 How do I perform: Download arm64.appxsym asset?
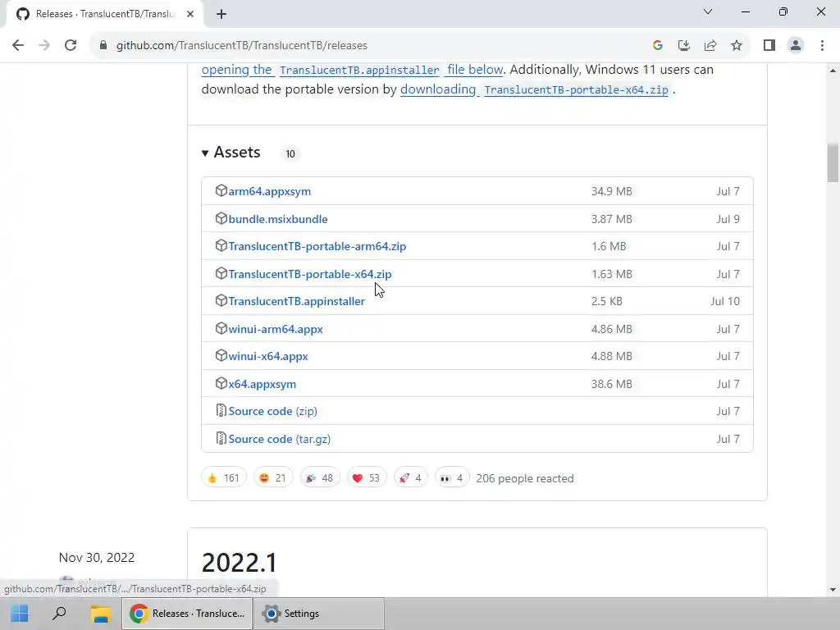click(269, 191)
